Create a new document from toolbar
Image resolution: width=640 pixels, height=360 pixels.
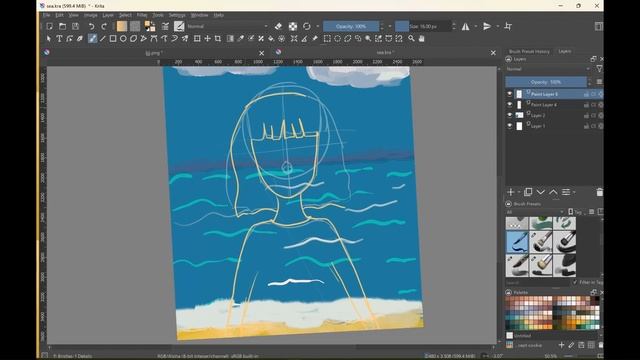(x=49, y=26)
